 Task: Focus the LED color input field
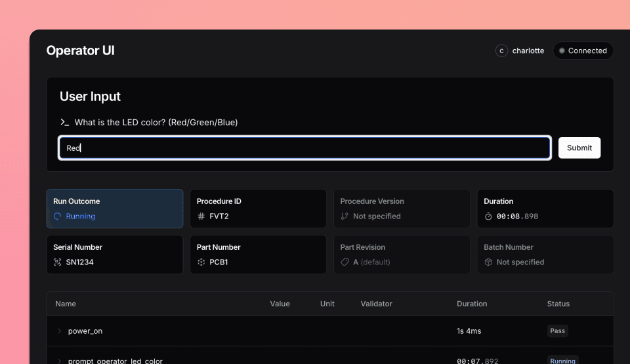(x=304, y=148)
